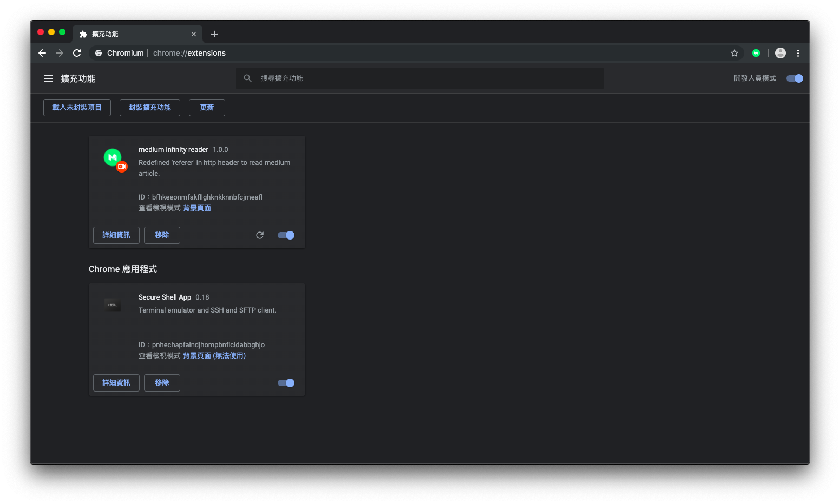840x504 pixels.
Task: Click 移除 for Secure Shell App
Action: [x=162, y=383]
